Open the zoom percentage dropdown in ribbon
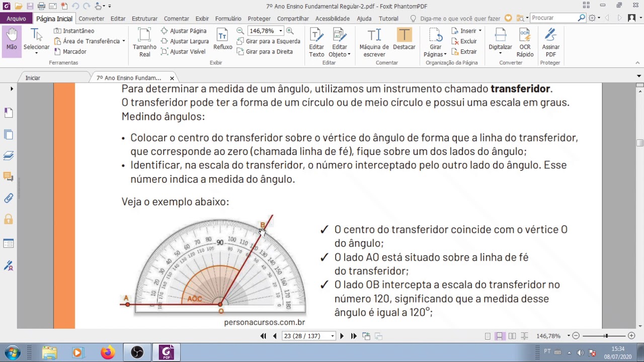 coord(280,31)
